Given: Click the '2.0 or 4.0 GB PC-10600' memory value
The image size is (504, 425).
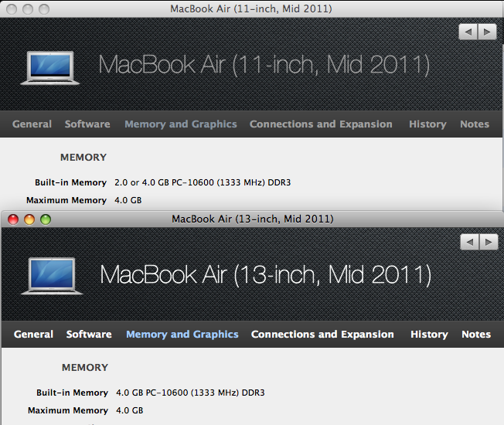Looking at the screenshot, I should pos(203,182).
